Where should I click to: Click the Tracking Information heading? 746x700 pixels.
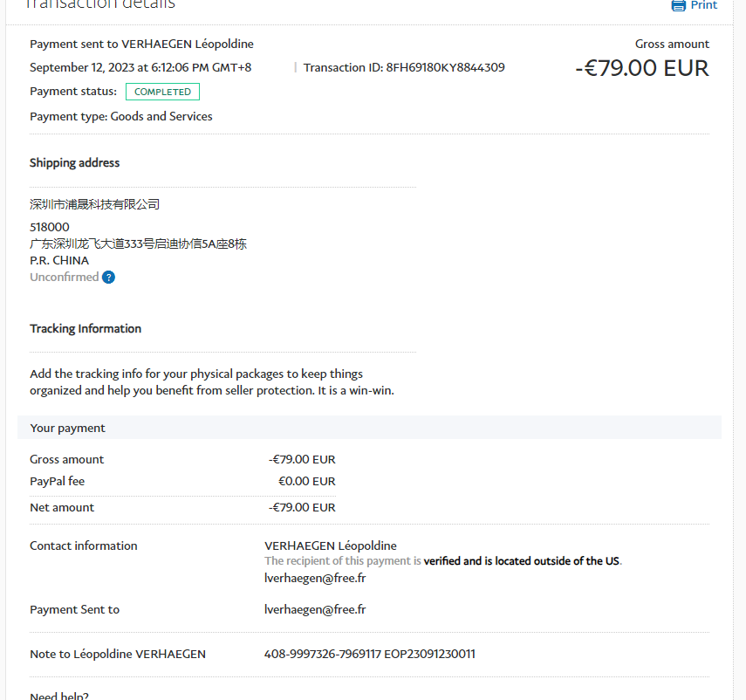coord(86,329)
